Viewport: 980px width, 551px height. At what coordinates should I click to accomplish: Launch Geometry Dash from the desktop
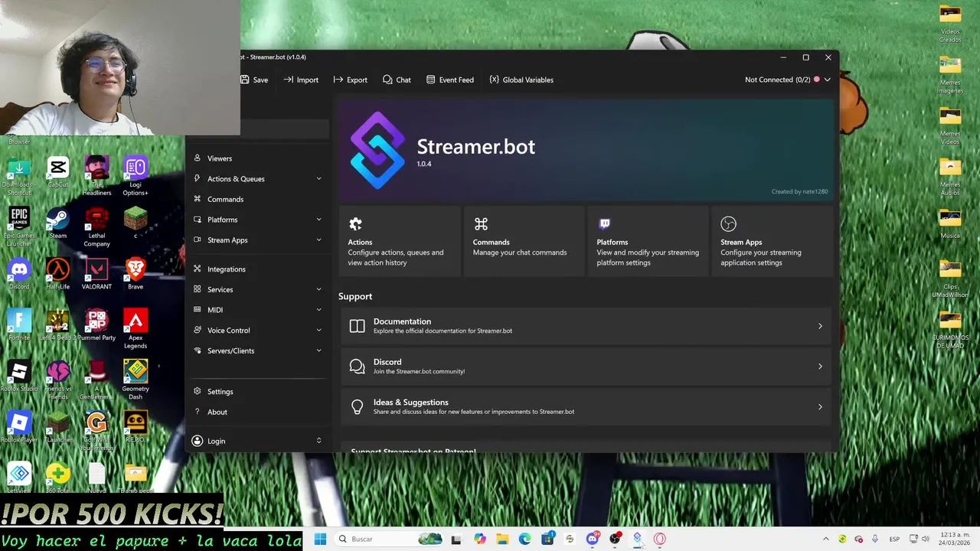click(136, 380)
